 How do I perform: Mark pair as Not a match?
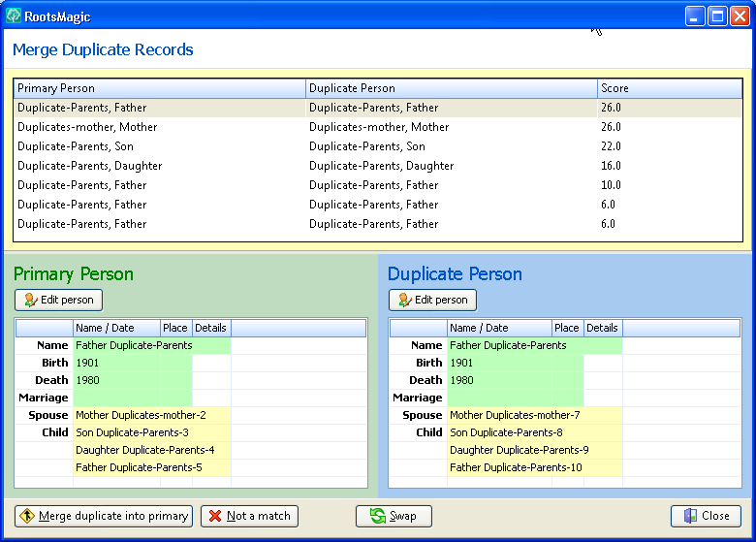249,516
